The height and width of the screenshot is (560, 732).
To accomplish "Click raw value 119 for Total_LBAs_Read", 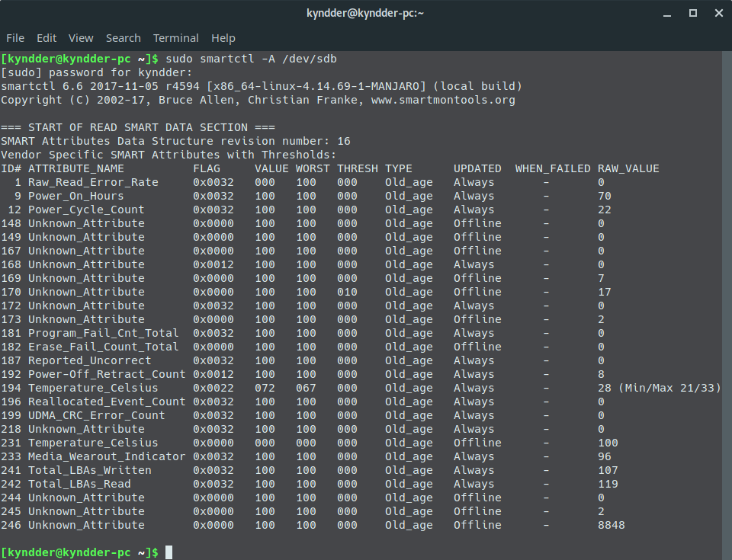I will pyautogui.click(x=608, y=484).
